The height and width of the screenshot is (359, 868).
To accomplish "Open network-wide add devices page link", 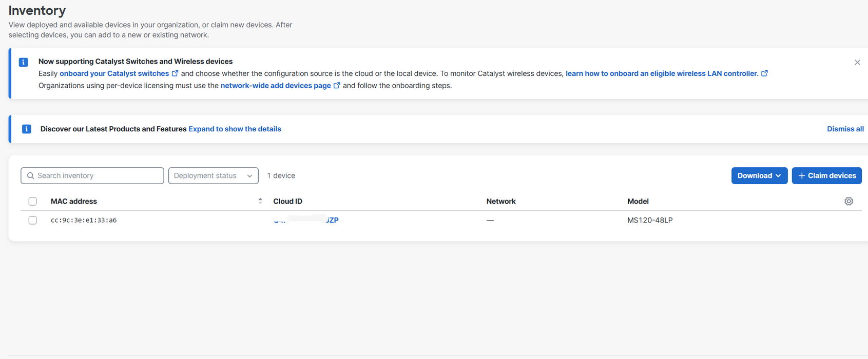I will click(x=276, y=86).
